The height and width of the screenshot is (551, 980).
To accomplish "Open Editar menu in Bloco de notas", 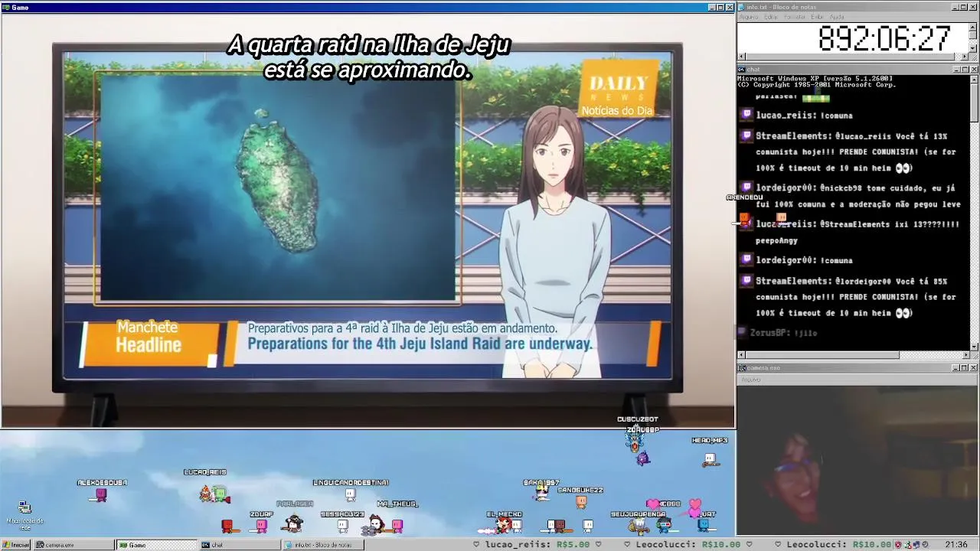I will click(771, 17).
